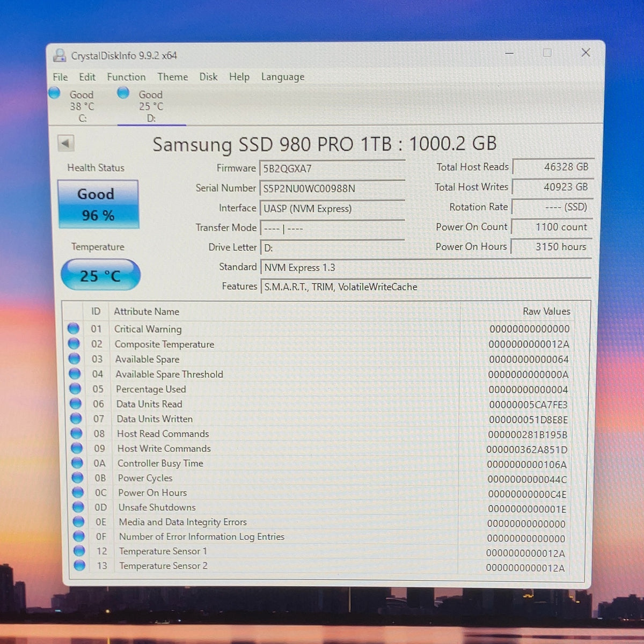Viewport: 644px width, 644px height.
Task: Click the previous disk arrow button
Action: click(65, 143)
